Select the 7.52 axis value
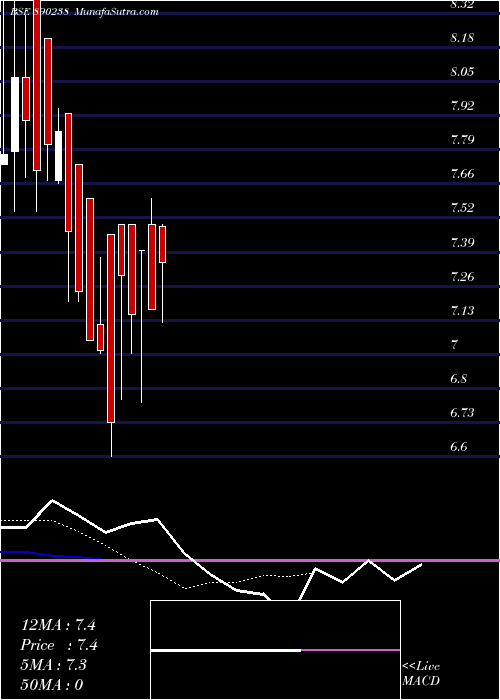 (462, 208)
